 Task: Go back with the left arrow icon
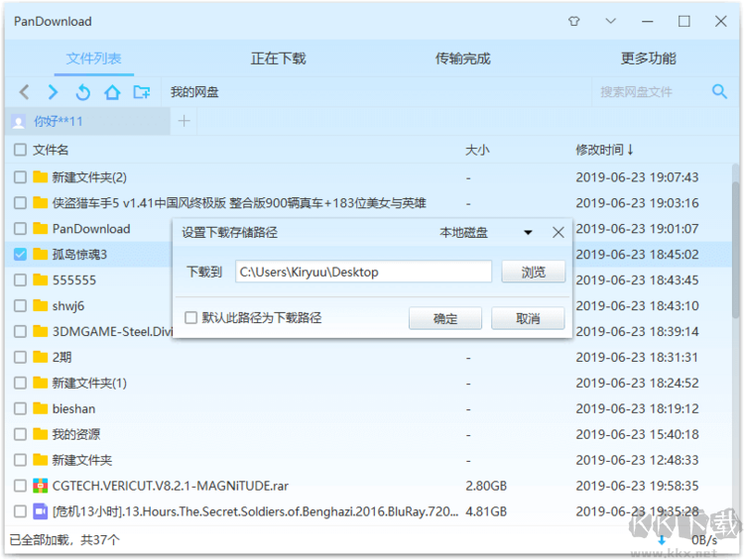(25, 91)
